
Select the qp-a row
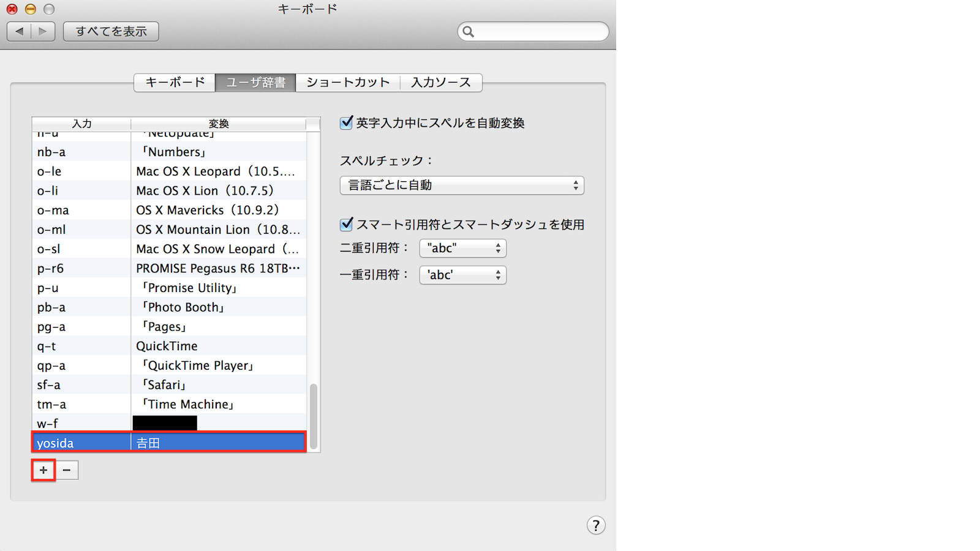click(x=169, y=365)
